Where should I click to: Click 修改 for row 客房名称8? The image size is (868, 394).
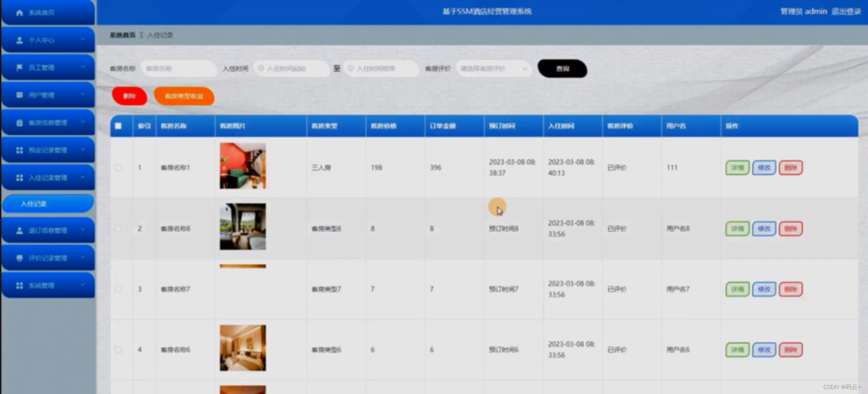click(764, 229)
